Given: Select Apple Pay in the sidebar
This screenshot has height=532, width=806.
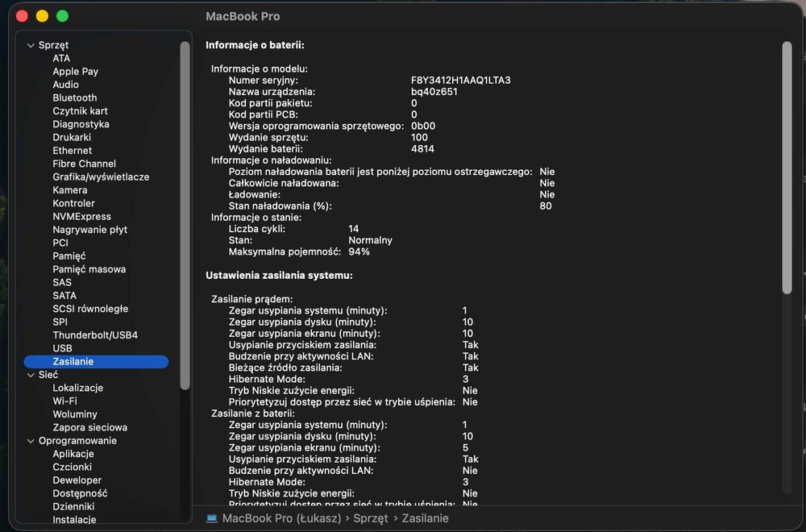Looking at the screenshot, I should [x=75, y=72].
